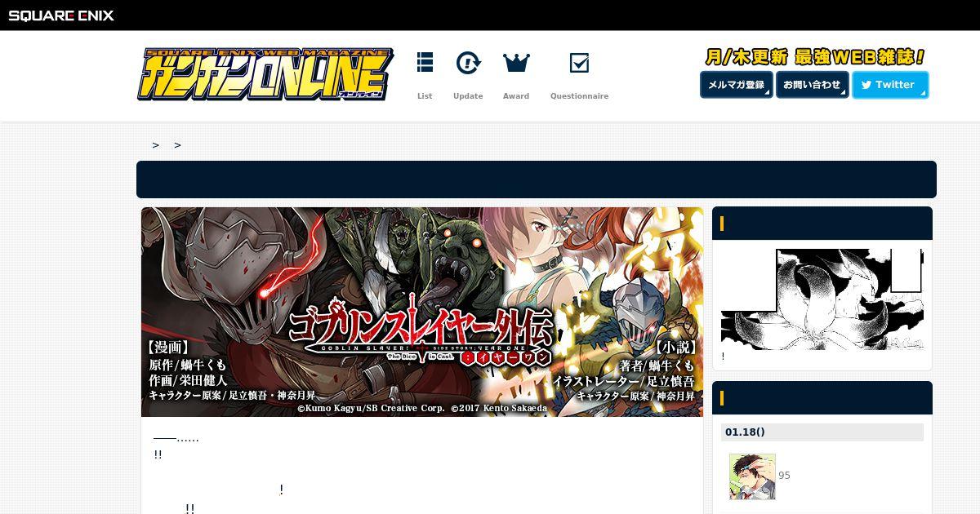Click the 月/木更新 最強WEB雑誌 slogan
Screen dimensions: 980x514
815,57
